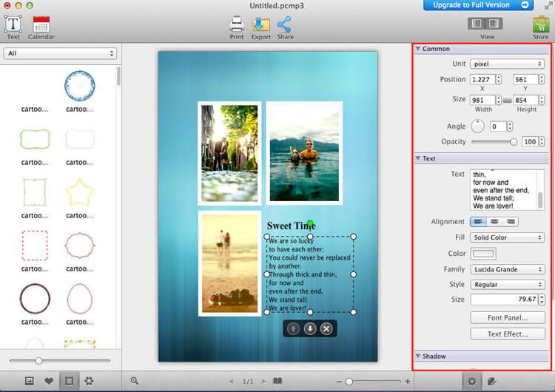Switch to the photos panel icon
Viewport: 555px width, 392px height.
pyautogui.click(x=30, y=381)
